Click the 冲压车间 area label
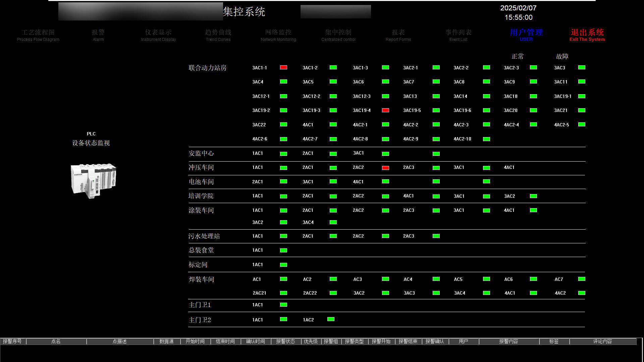The height and width of the screenshot is (362, 644). point(201,167)
